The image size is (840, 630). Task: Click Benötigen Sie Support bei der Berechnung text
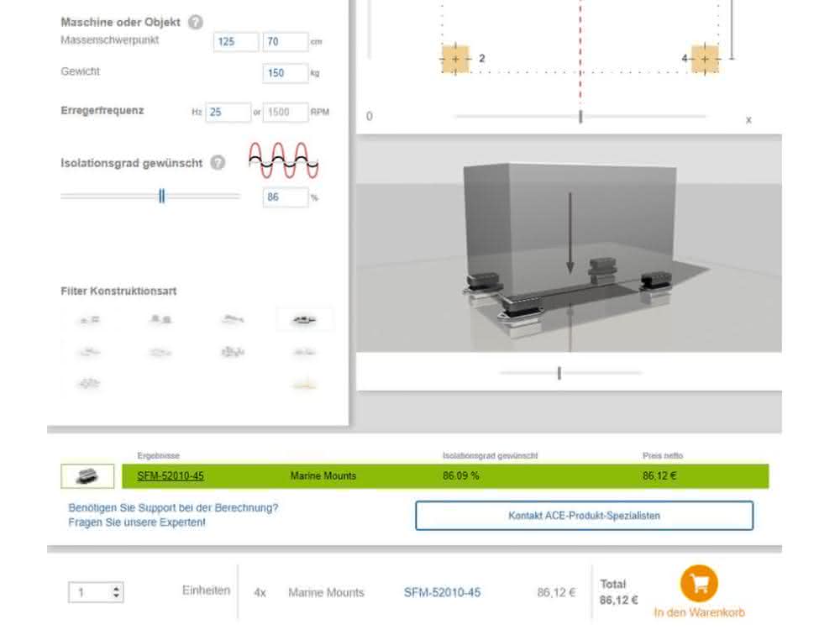[x=173, y=508]
